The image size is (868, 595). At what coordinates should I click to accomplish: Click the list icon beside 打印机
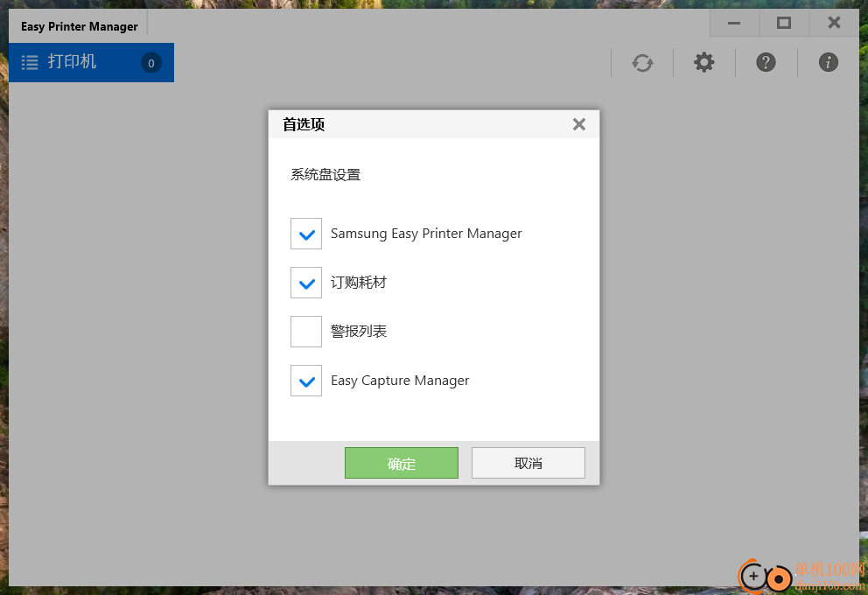(x=30, y=62)
